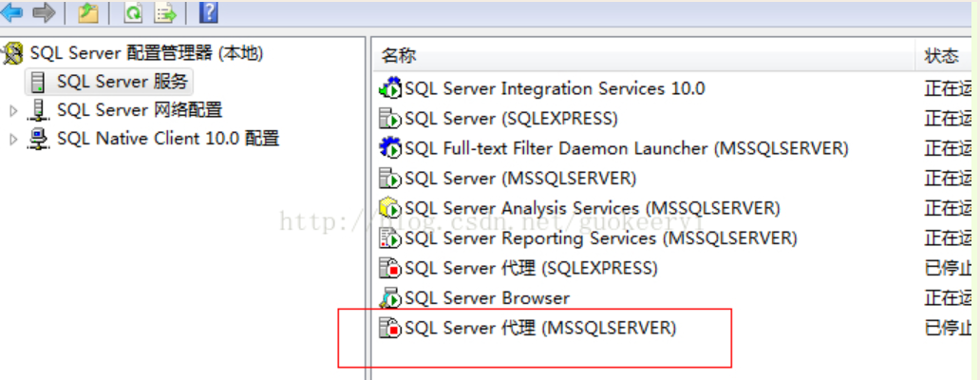The height and width of the screenshot is (380, 980).
Task: Click the Up one level folder icon
Action: click(88, 11)
